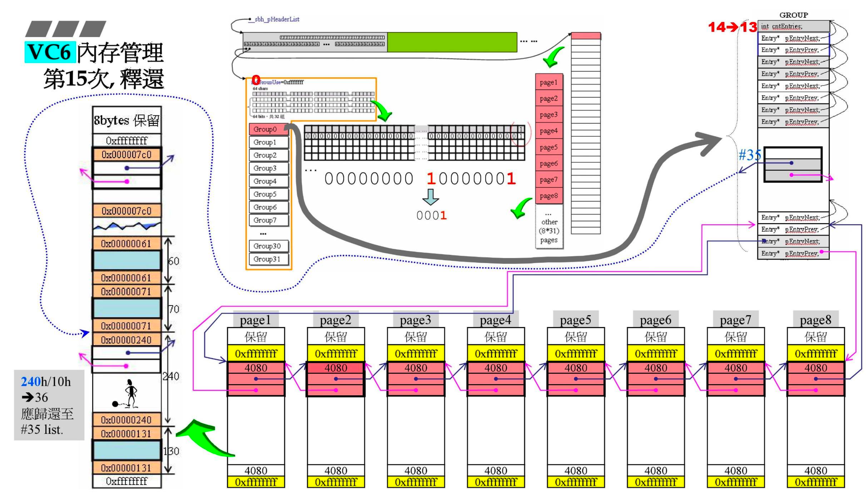Click the cyan VC6 title highlight
Image resolution: width=868 pixels, height=498 pixels.
50,52
